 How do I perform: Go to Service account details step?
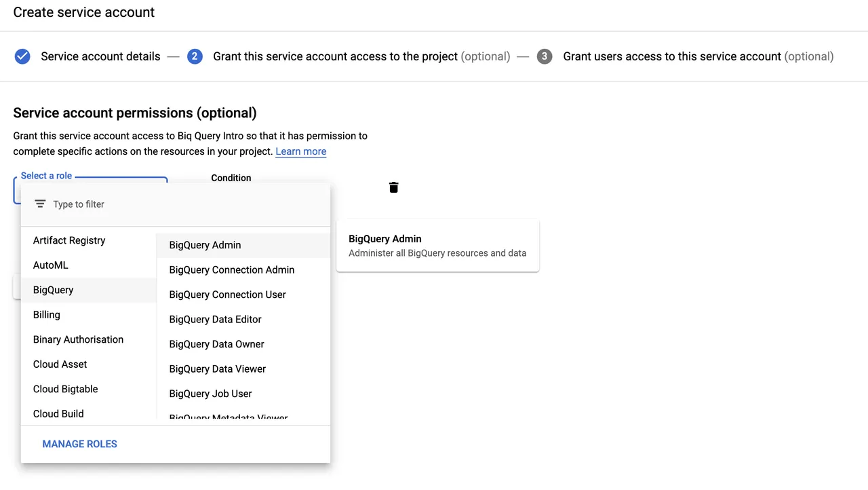pyautogui.click(x=100, y=56)
